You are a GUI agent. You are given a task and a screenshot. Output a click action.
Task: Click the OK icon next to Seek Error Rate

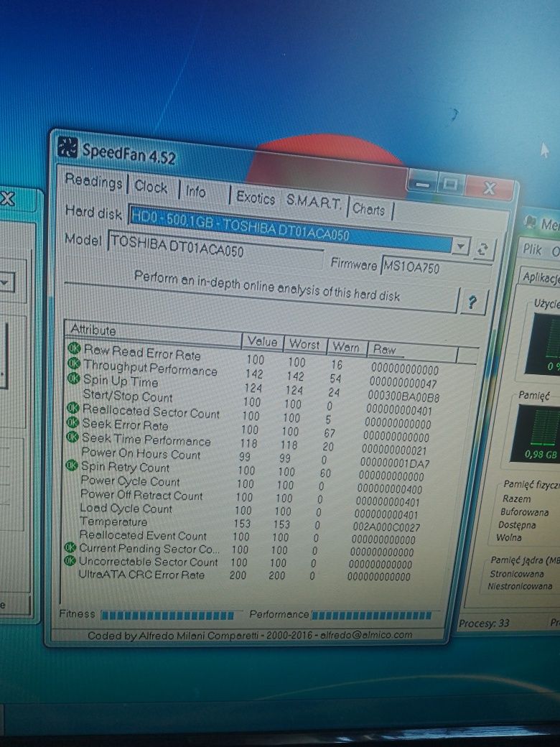coord(73,422)
